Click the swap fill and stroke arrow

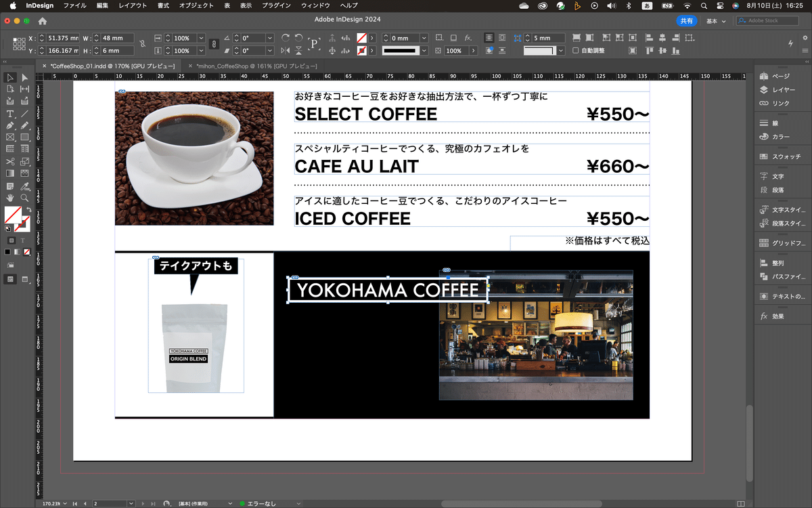pyautogui.click(x=29, y=210)
